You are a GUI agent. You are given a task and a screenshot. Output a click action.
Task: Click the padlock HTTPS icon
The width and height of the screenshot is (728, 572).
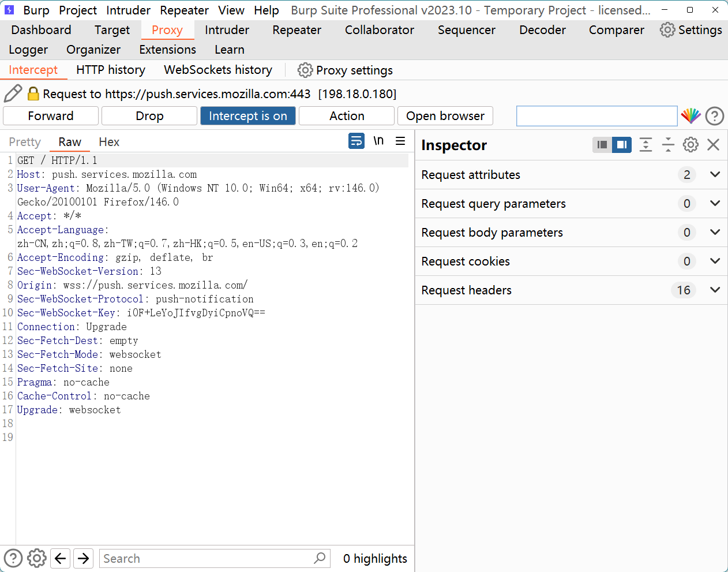33,94
